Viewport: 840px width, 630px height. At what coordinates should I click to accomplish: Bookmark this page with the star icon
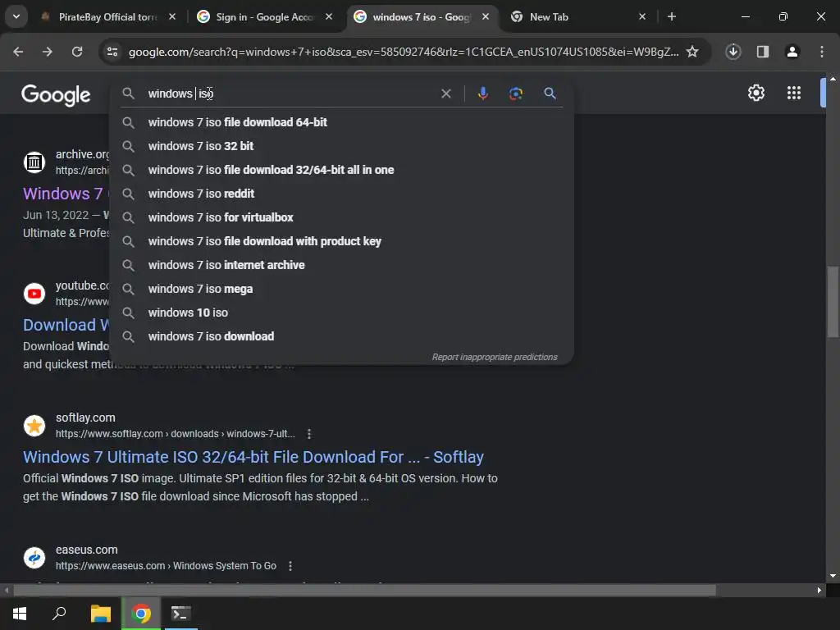coord(692,52)
